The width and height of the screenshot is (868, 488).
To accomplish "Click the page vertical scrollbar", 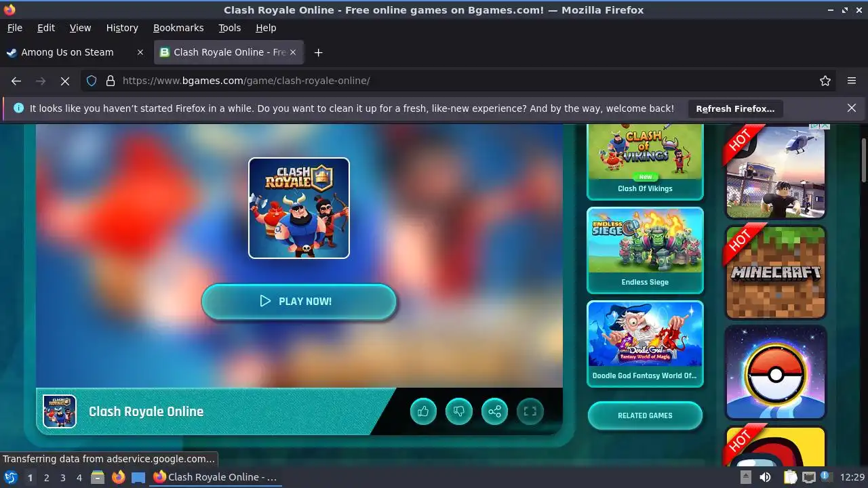I will [x=863, y=160].
